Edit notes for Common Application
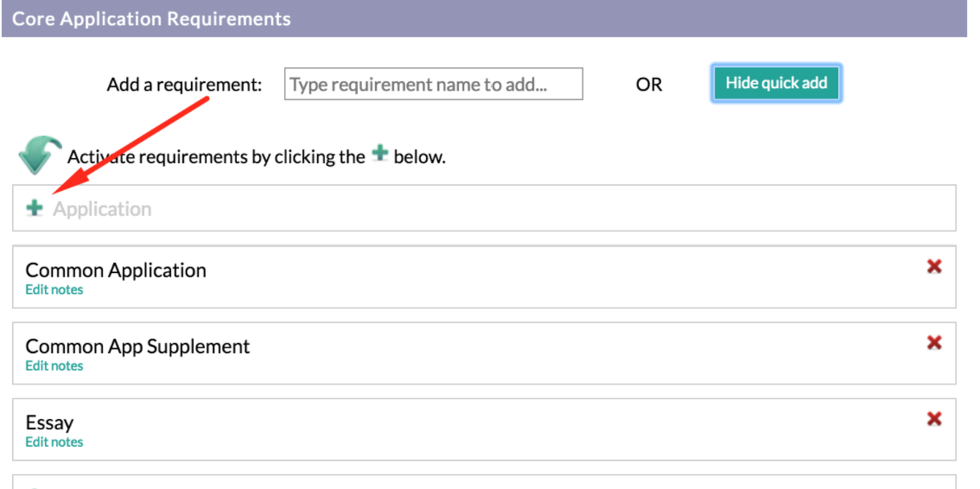 [54, 289]
